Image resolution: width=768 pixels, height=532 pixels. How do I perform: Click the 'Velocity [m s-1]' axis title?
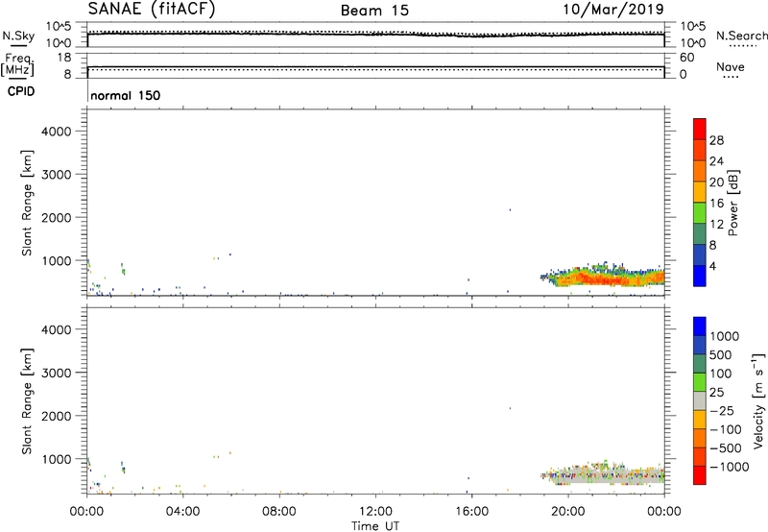point(758,400)
